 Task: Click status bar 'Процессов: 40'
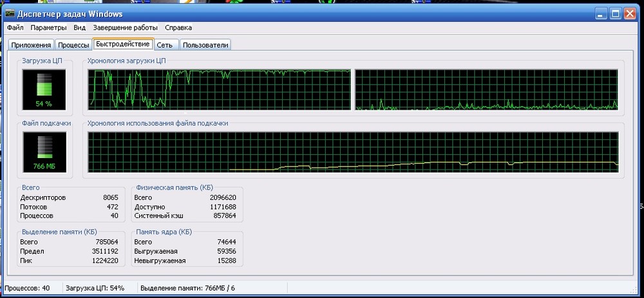click(x=27, y=288)
